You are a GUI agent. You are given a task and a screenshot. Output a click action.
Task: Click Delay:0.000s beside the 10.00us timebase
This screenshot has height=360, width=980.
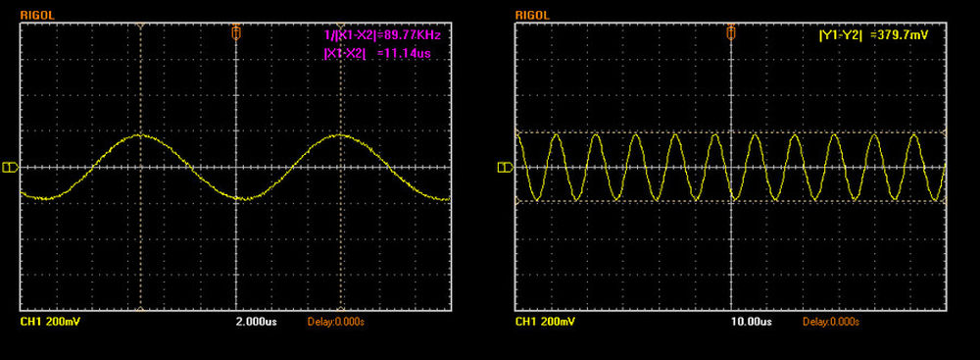(831, 322)
